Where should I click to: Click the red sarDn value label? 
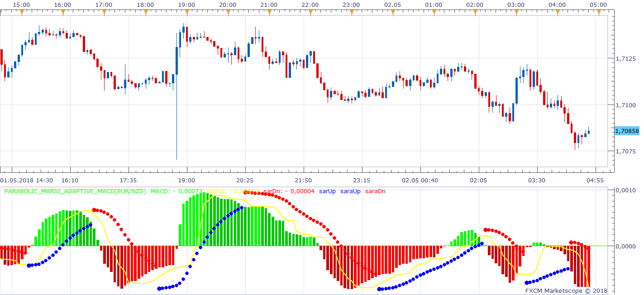289,191
